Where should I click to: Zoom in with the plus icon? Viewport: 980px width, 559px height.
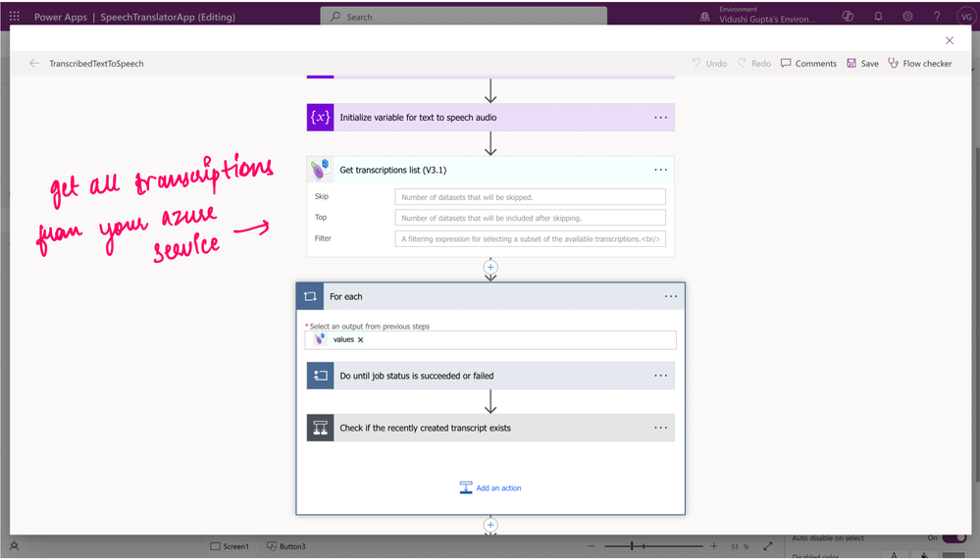click(x=714, y=546)
